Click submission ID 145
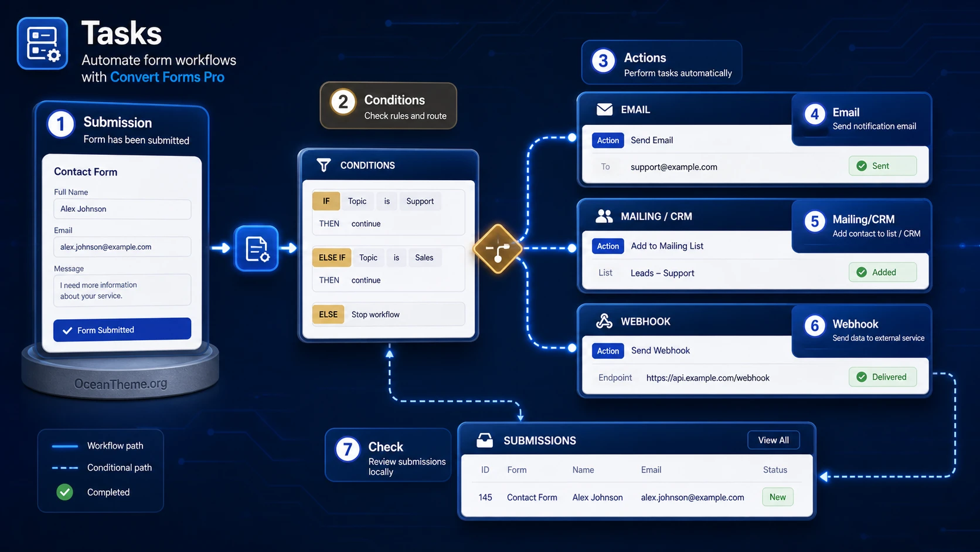Image resolution: width=980 pixels, height=552 pixels. coord(485,497)
